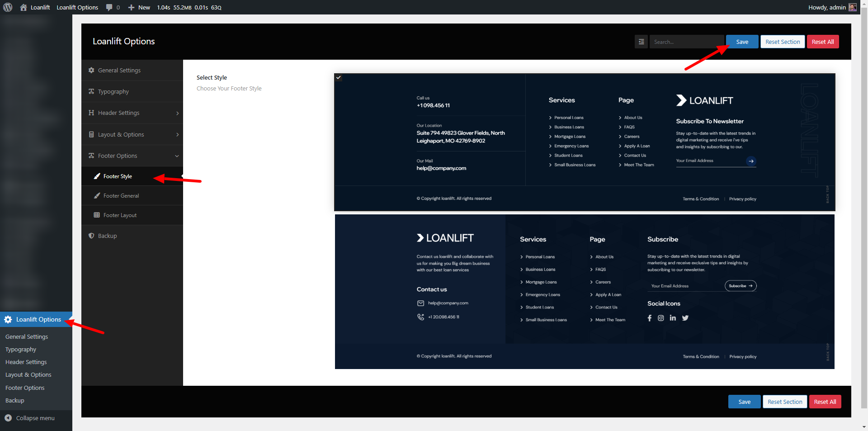This screenshot has height=431, width=868.
Task: Click the expand-all sections icon near search
Action: point(641,42)
